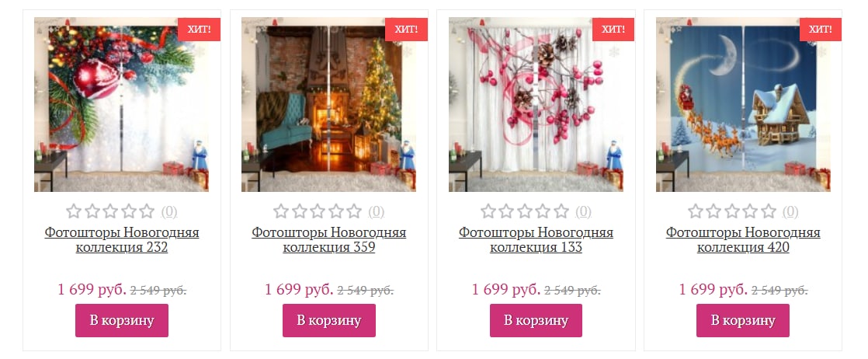
Task: Click the fireplace and Christmas tree image
Action: [329, 104]
